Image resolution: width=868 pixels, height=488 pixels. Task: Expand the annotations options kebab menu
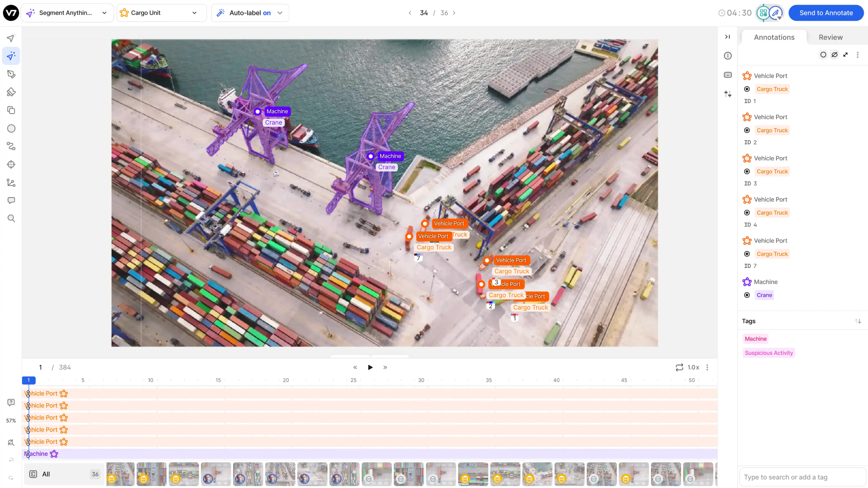857,55
